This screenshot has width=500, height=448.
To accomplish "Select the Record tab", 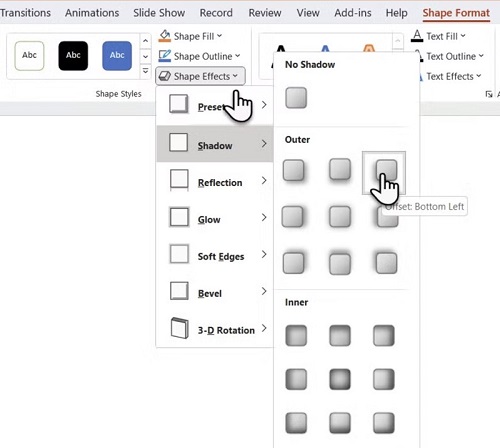I will (216, 13).
